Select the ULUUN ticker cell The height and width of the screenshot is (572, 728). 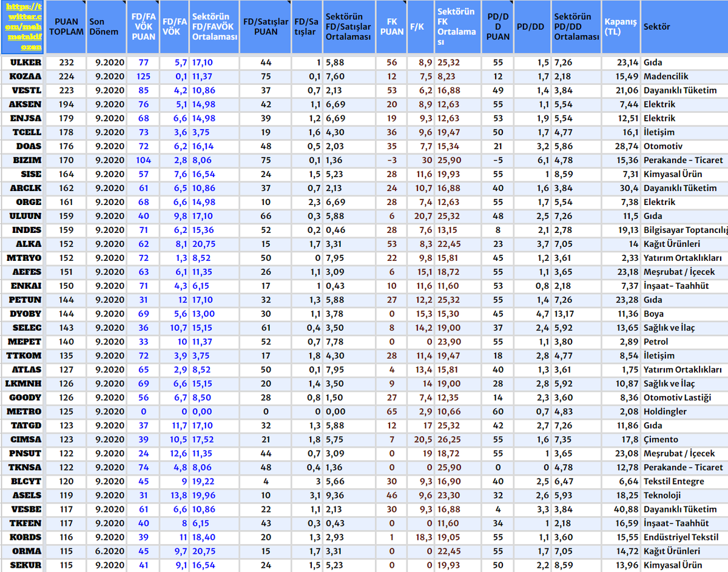(23, 216)
